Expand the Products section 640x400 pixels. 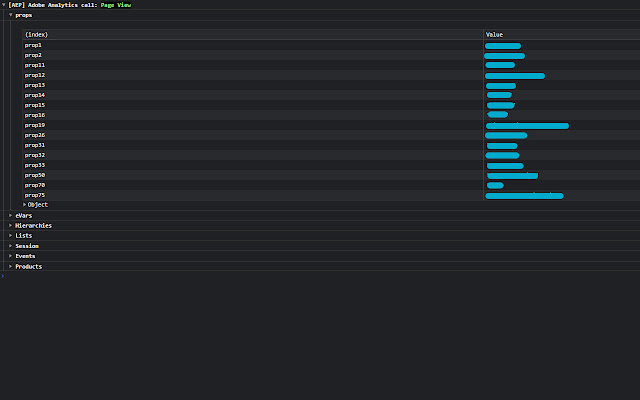pos(11,266)
